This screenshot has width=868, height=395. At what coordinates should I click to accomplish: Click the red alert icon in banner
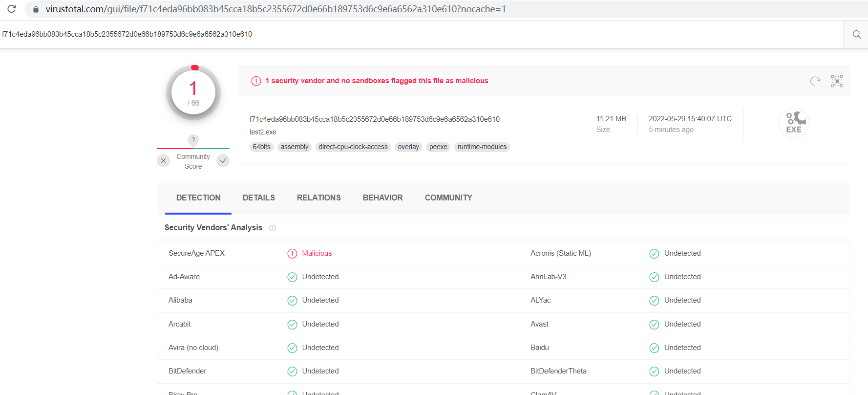(256, 81)
